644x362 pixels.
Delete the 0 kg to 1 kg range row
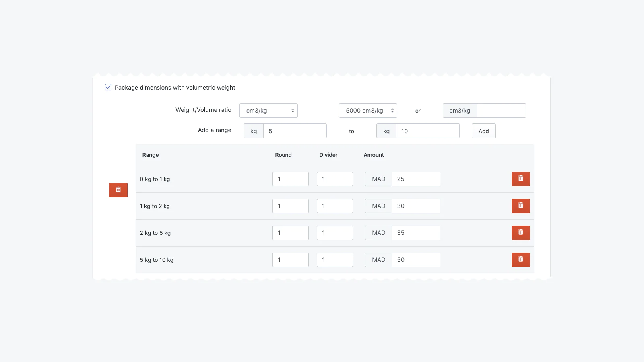tap(520, 179)
